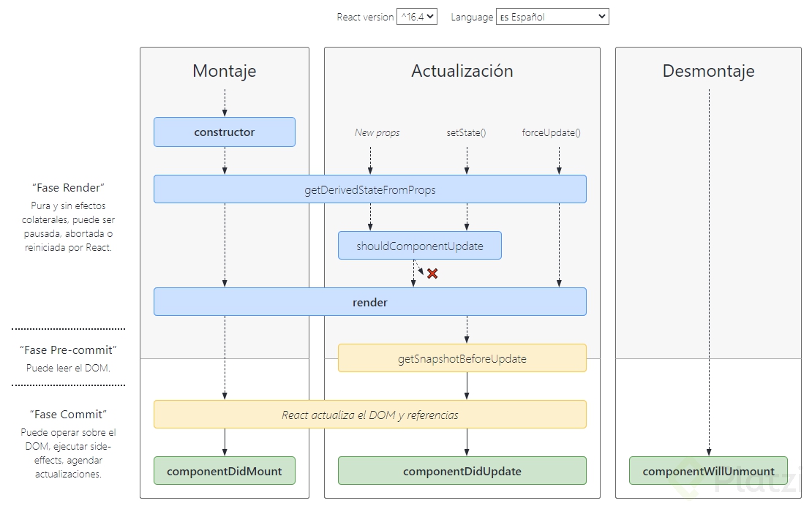
Task: Click the React actualiza el DOM y referencias bar
Action: pyautogui.click(x=369, y=415)
